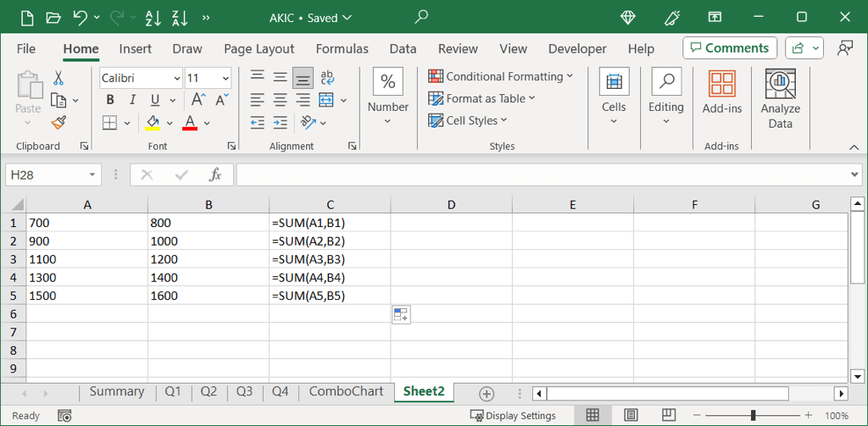Toggle Underline formatting

coord(155,100)
